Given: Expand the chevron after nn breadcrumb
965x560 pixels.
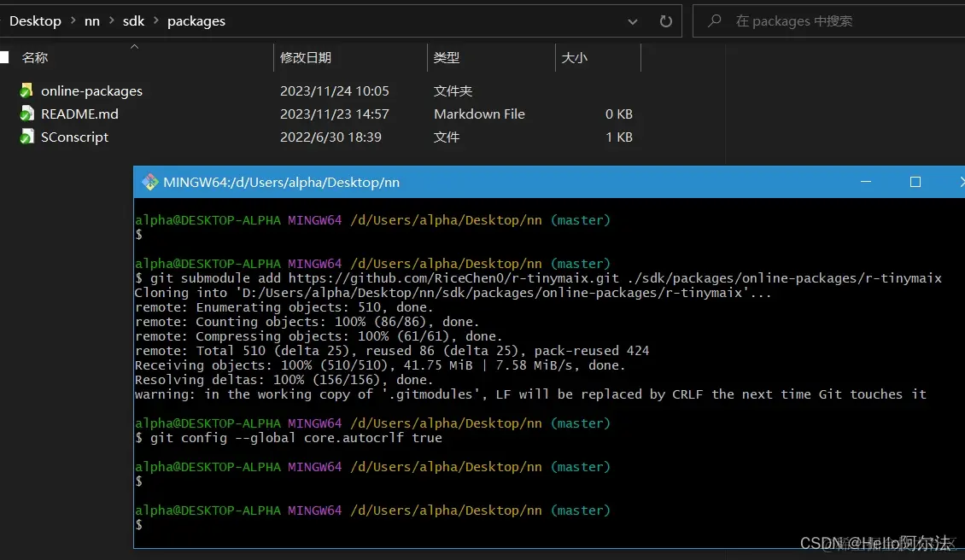Looking at the screenshot, I should [111, 21].
